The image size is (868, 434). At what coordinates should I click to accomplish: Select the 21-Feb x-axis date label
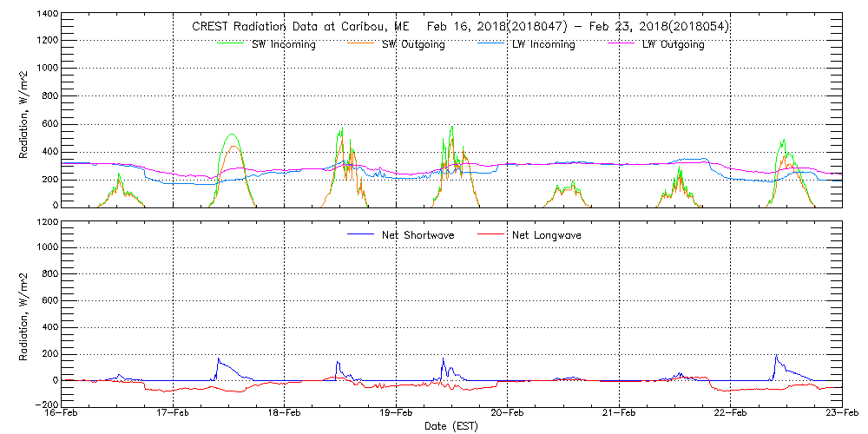619,413
